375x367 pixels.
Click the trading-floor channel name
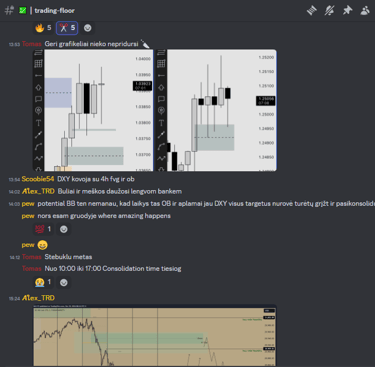point(54,11)
